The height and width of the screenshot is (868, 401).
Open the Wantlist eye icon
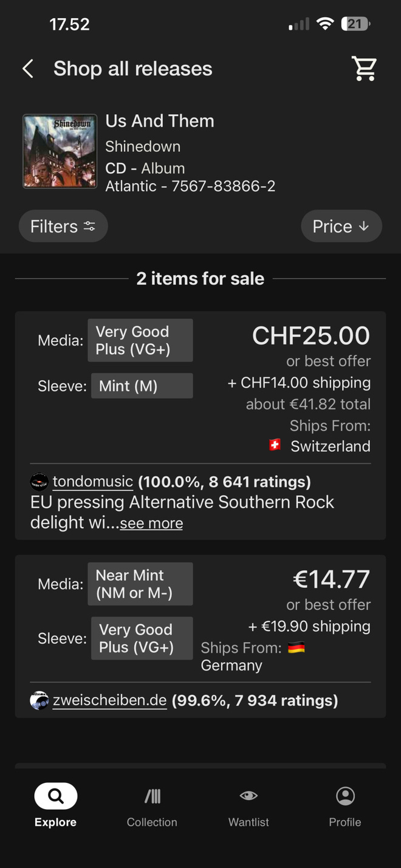(248, 796)
